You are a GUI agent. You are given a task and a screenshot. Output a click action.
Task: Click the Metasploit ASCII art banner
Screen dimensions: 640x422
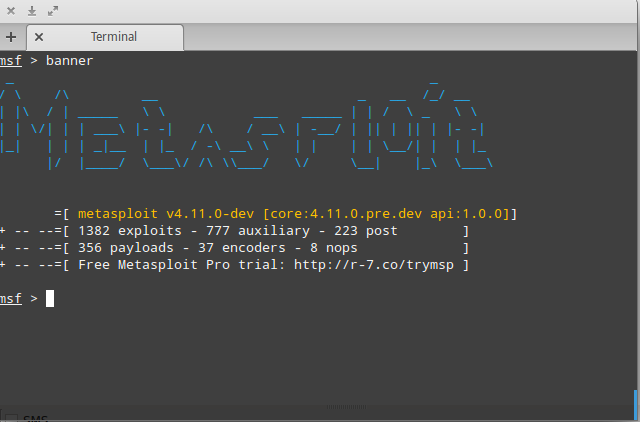pyautogui.click(x=245, y=124)
